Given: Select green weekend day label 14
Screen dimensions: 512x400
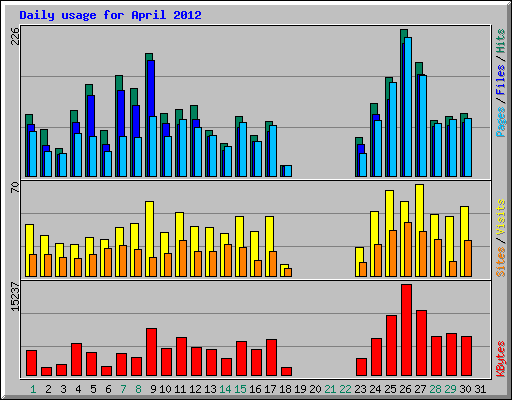Looking at the screenshot, I should click(x=225, y=389).
